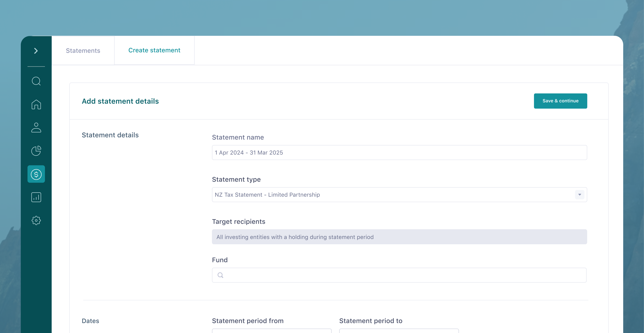This screenshot has width=644, height=333.
Task: Click the 'Statement type' label
Action: pyautogui.click(x=236, y=179)
